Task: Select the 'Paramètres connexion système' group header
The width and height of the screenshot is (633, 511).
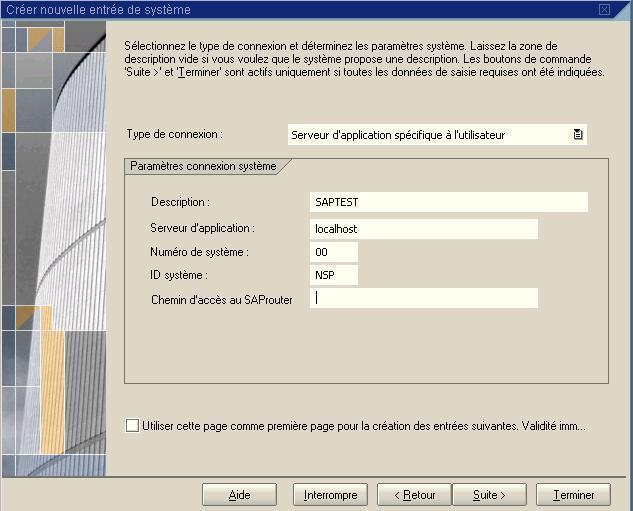Action: coord(203,166)
